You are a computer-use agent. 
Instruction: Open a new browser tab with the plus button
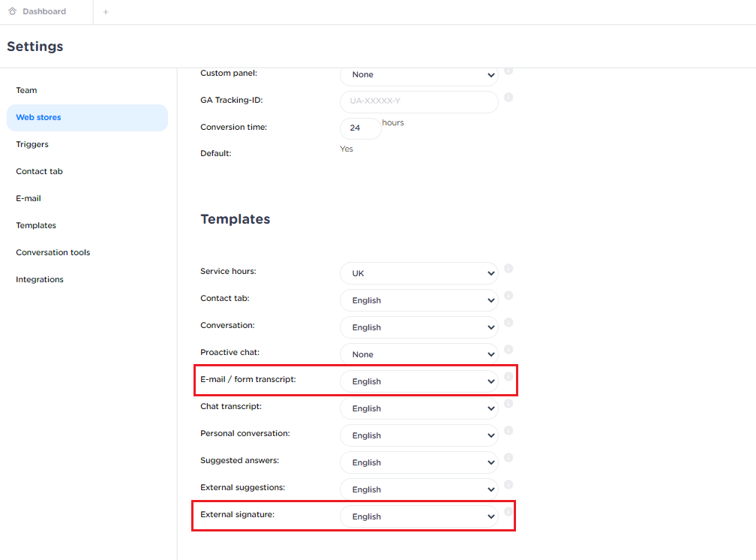pyautogui.click(x=105, y=11)
